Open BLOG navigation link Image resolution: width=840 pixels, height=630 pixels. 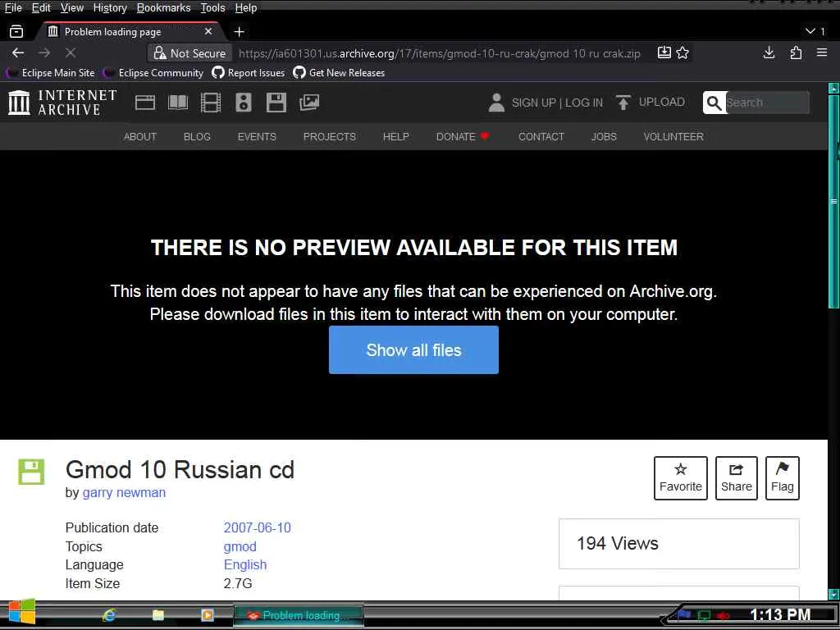[x=197, y=137]
